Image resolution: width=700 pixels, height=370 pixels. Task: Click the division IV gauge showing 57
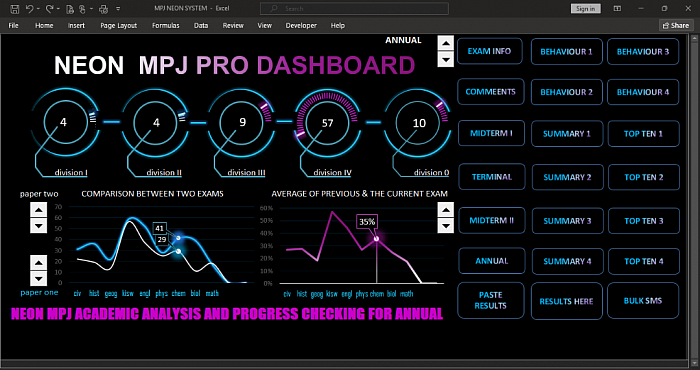click(x=327, y=122)
